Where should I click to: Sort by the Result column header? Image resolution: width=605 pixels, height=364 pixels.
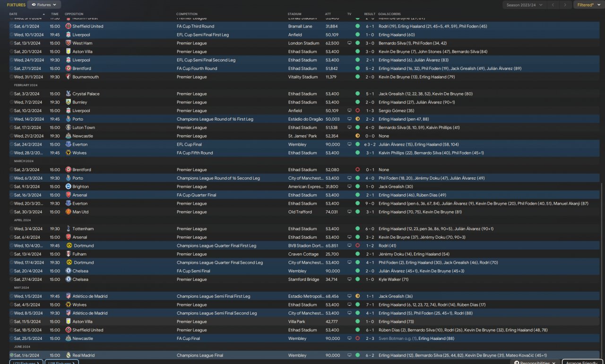pyautogui.click(x=370, y=14)
